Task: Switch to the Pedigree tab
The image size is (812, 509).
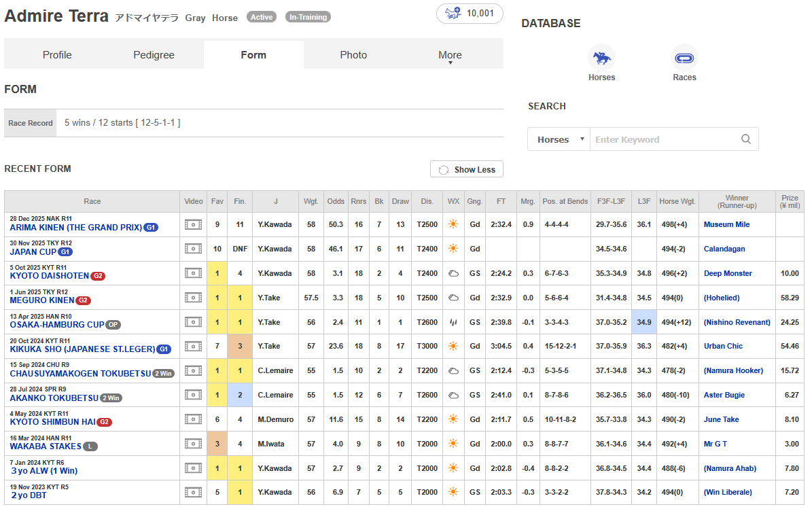Action: (154, 55)
